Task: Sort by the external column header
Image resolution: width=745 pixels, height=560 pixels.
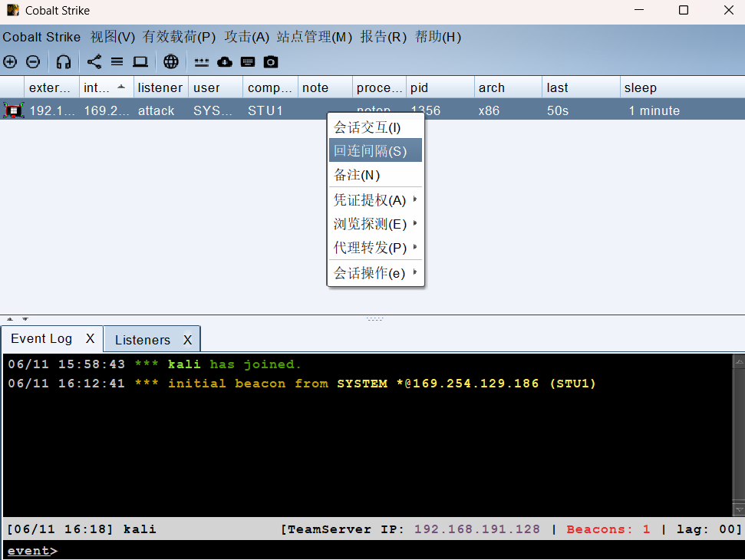Action: pyautogui.click(x=51, y=87)
